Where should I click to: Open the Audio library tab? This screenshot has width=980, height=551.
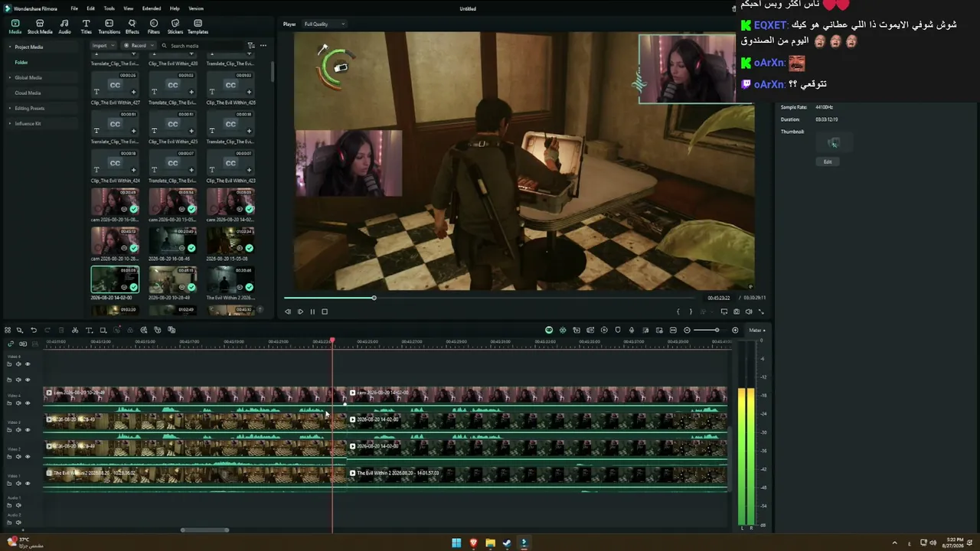[64, 27]
